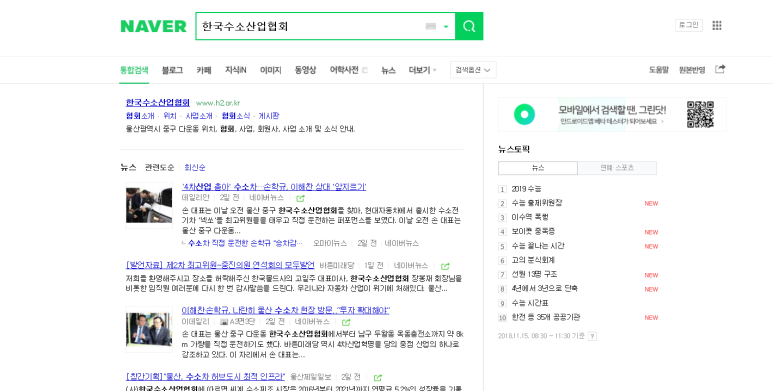Open news topic 수능 시간표

tap(530, 303)
